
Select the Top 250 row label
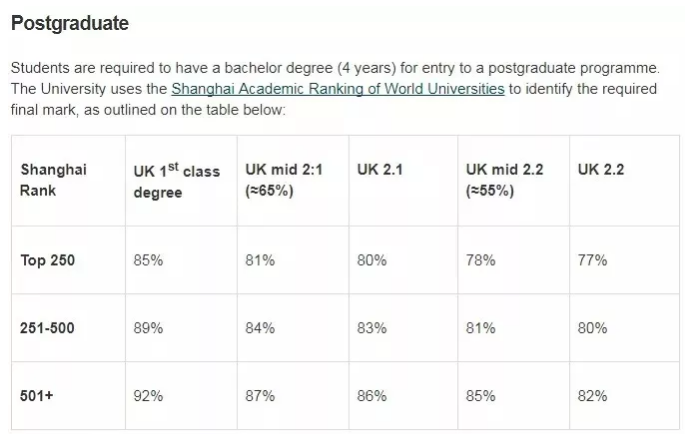coord(48,260)
